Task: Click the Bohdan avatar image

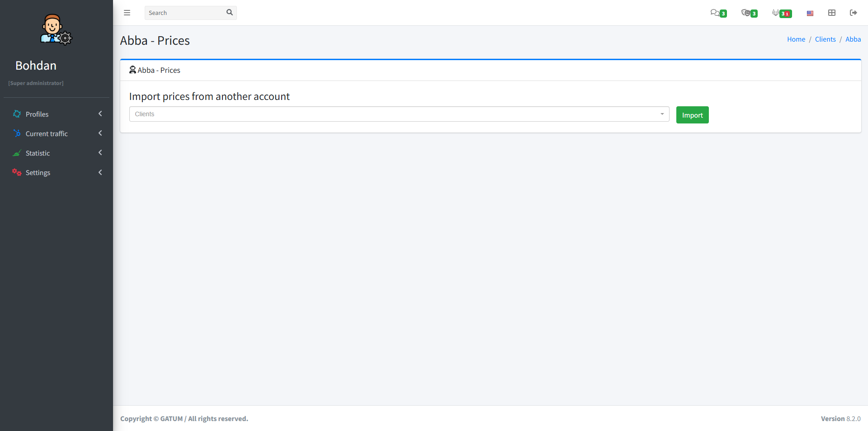Action: coord(56,30)
